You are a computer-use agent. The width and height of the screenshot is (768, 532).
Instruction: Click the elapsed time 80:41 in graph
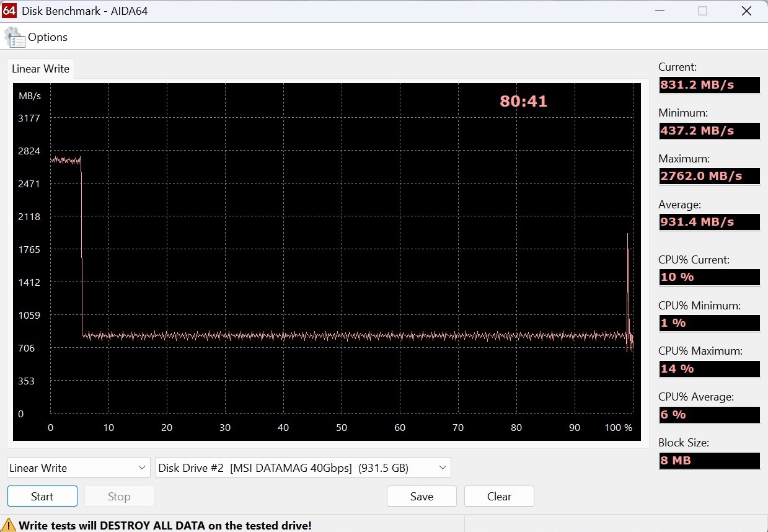(x=524, y=101)
